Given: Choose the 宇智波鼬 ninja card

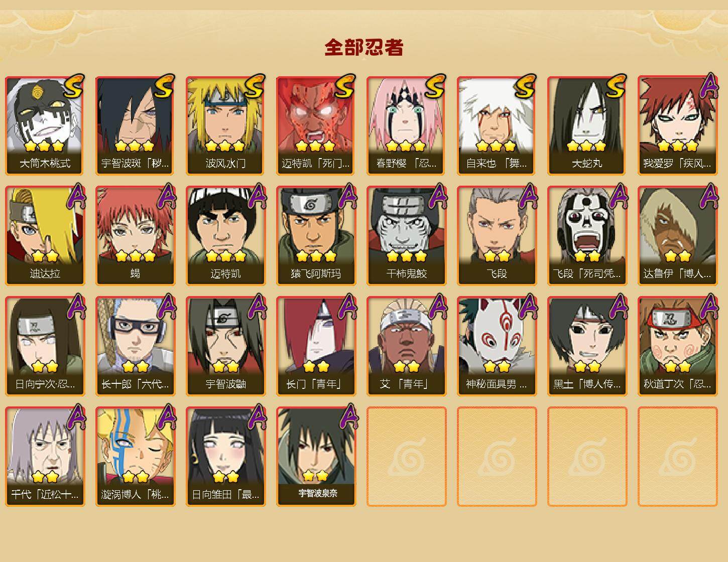Looking at the screenshot, I should (x=225, y=346).
